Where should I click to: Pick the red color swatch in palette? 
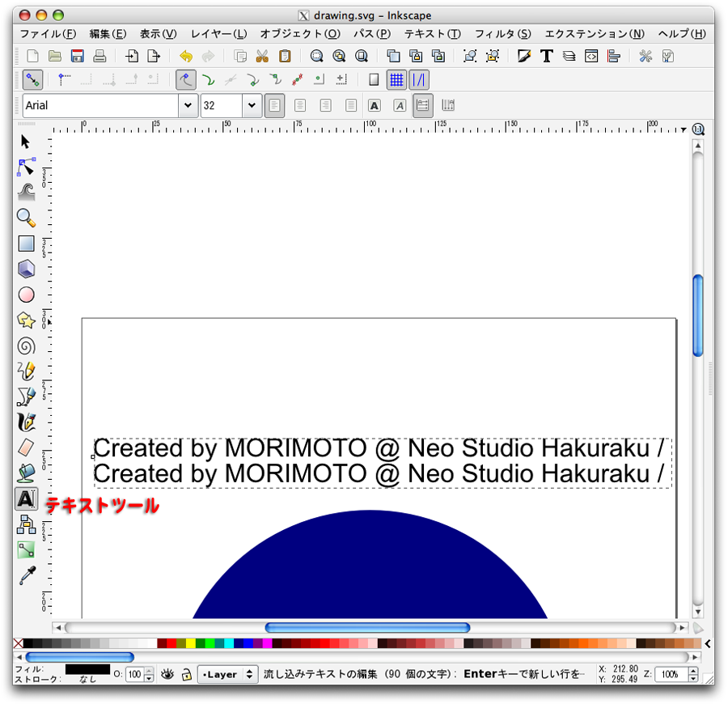[171, 643]
